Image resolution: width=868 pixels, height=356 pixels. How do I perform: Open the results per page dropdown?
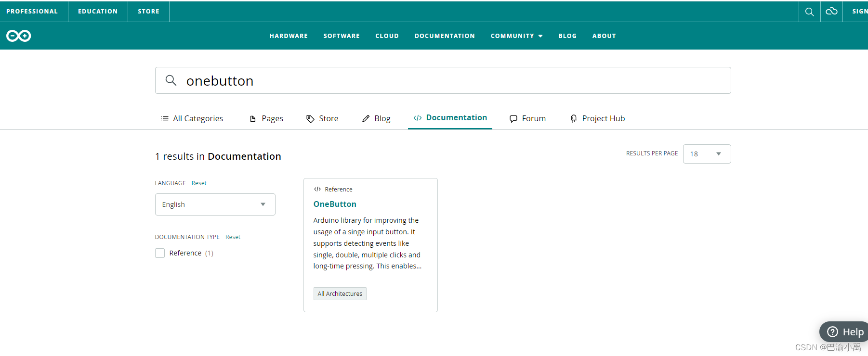coord(707,154)
